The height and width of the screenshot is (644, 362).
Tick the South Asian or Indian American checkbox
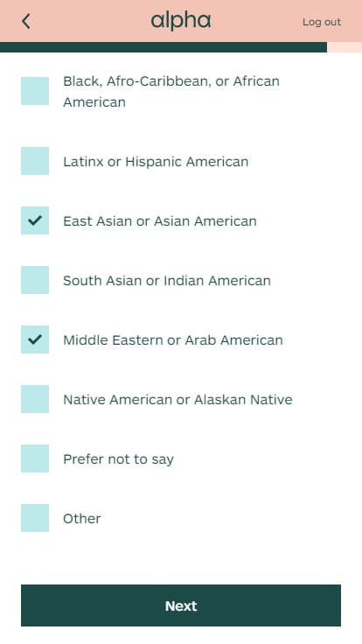pos(35,280)
